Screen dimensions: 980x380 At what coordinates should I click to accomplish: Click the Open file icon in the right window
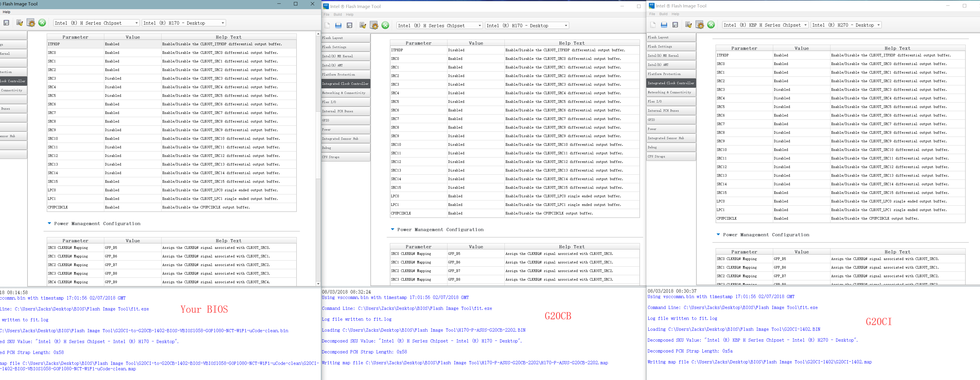(664, 25)
